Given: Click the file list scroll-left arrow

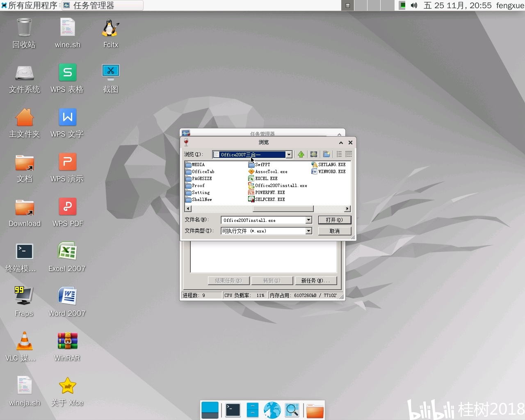Looking at the screenshot, I should click(x=188, y=209).
